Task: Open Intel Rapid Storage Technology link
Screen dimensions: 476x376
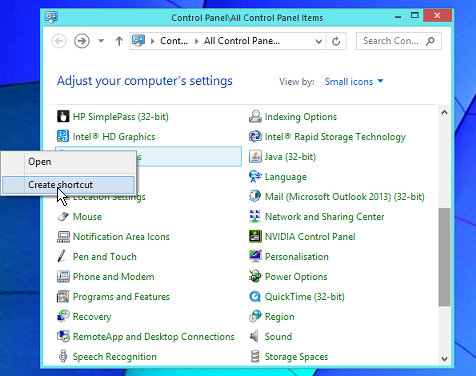Action: point(335,137)
